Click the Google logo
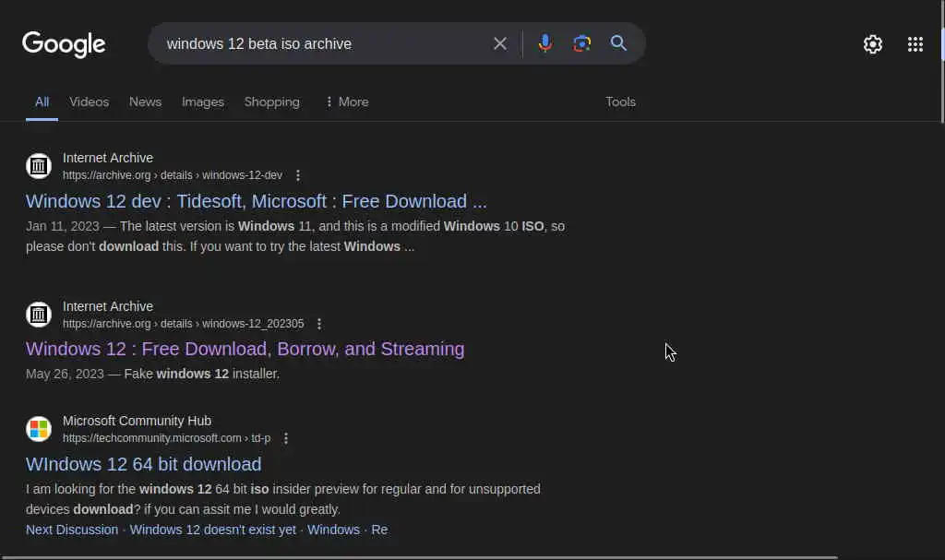The height and width of the screenshot is (560, 945). pyautogui.click(x=64, y=44)
